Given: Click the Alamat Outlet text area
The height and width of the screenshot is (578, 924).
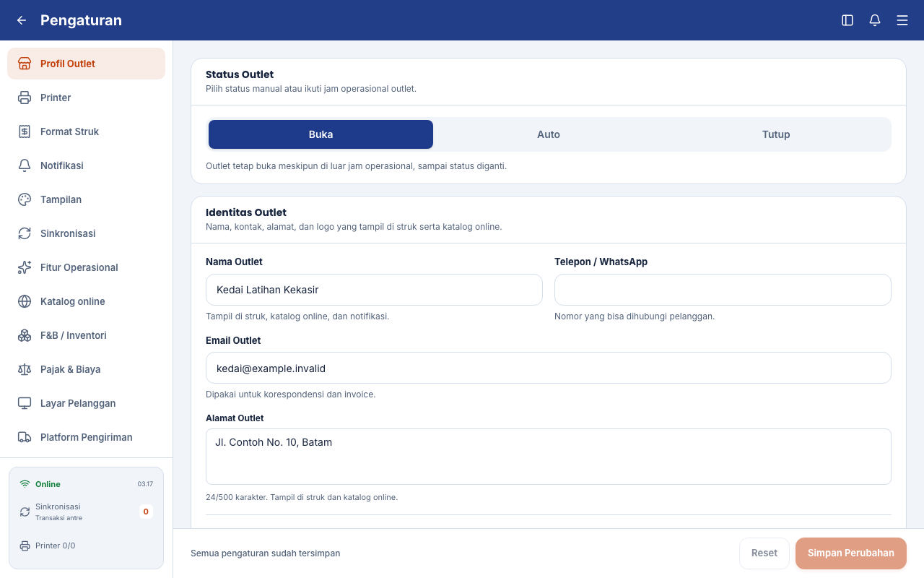Looking at the screenshot, I should click(x=549, y=457).
